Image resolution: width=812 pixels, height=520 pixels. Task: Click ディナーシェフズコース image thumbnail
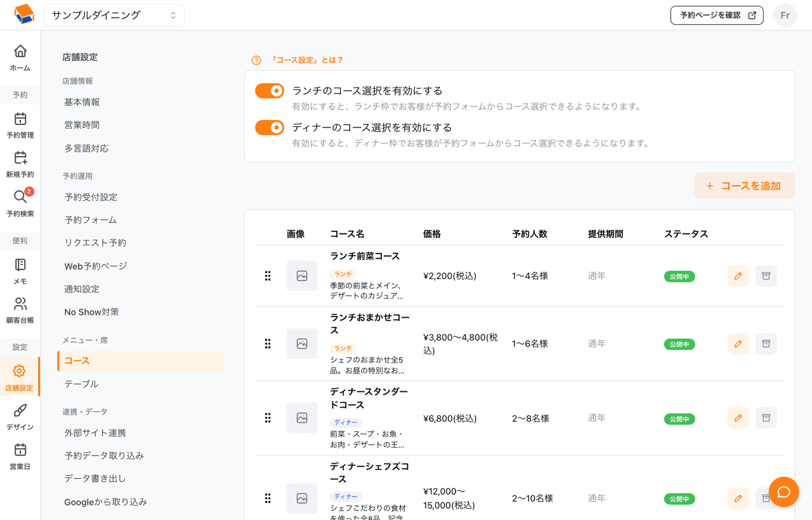click(302, 498)
